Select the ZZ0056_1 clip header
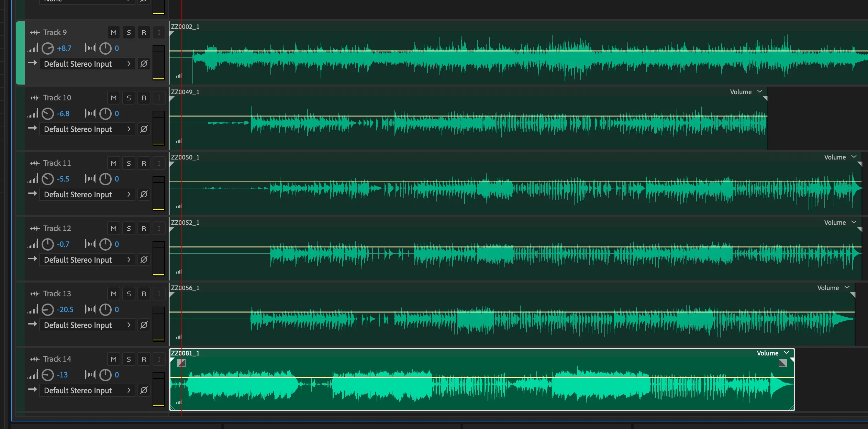Screen dimensions: 868x429 click(185, 288)
